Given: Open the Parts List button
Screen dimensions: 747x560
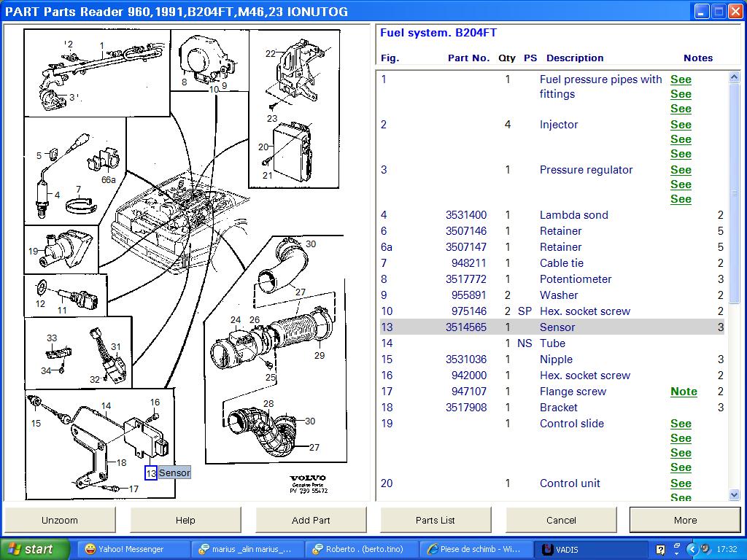Looking at the screenshot, I should [x=436, y=520].
